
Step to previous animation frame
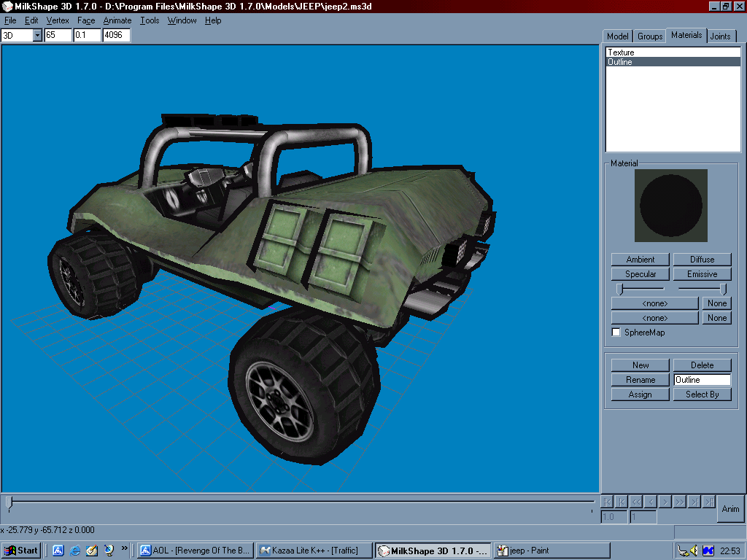pos(650,502)
